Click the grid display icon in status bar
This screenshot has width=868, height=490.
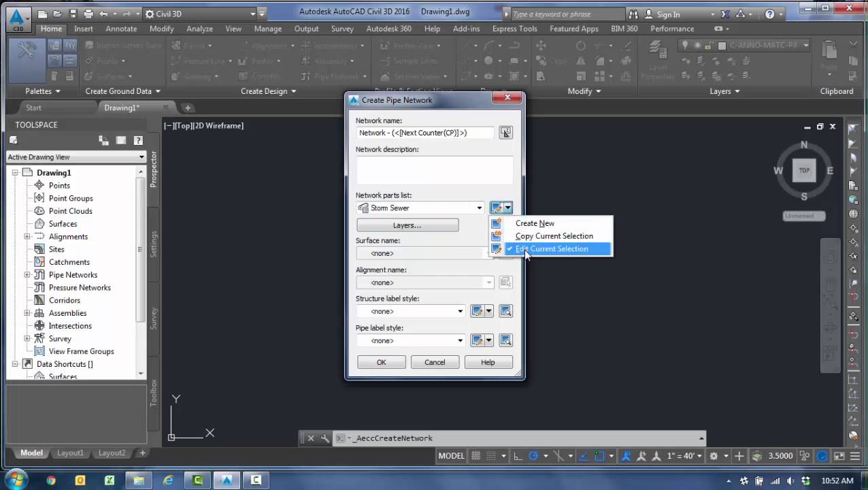tap(476, 456)
